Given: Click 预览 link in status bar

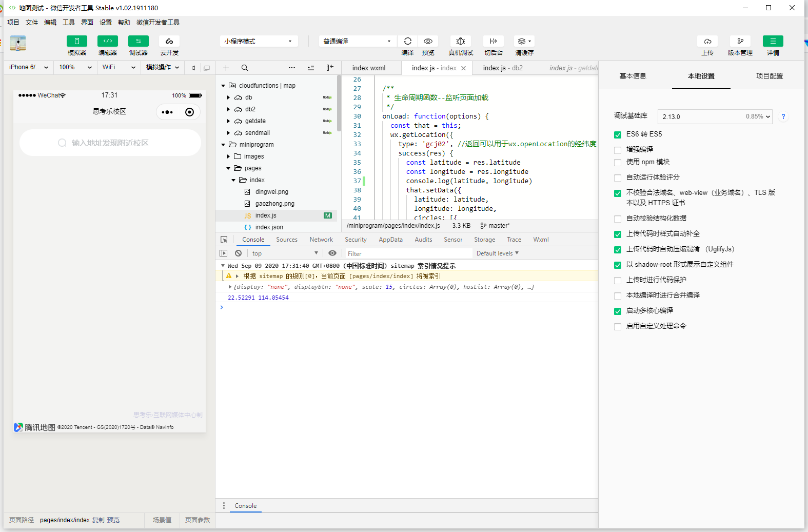Looking at the screenshot, I should point(113,520).
